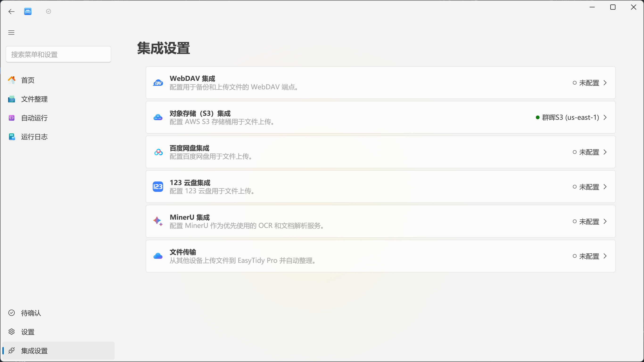This screenshot has width=644, height=362.
Task: Open 待确认 in the sidebar
Action: click(58, 313)
